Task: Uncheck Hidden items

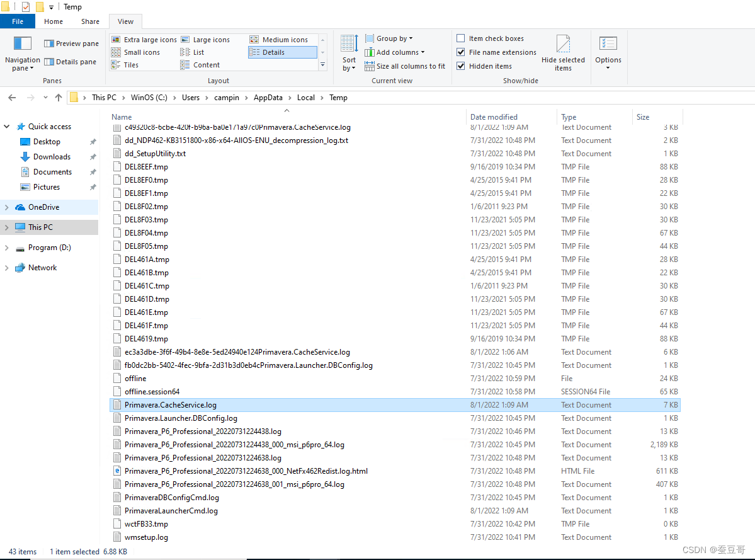Action: click(x=461, y=66)
